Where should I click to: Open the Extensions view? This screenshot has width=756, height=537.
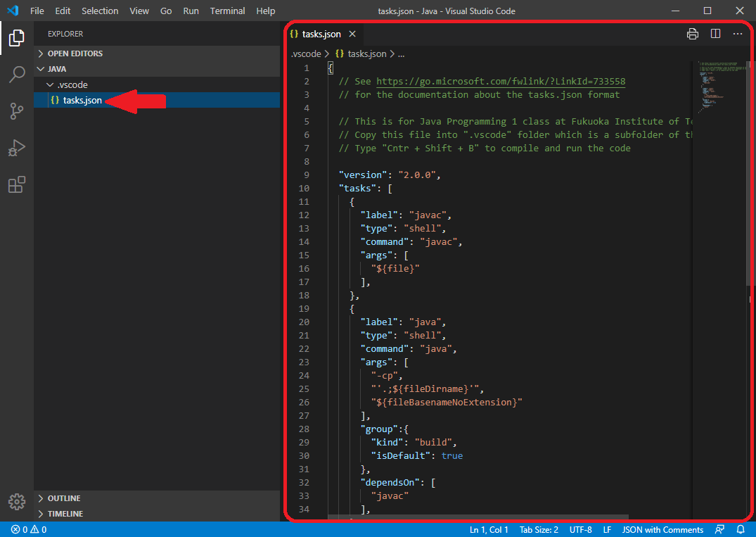click(16, 184)
